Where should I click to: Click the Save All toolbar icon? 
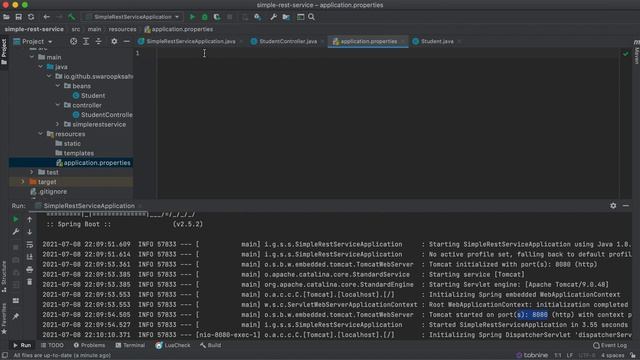(x=18, y=17)
